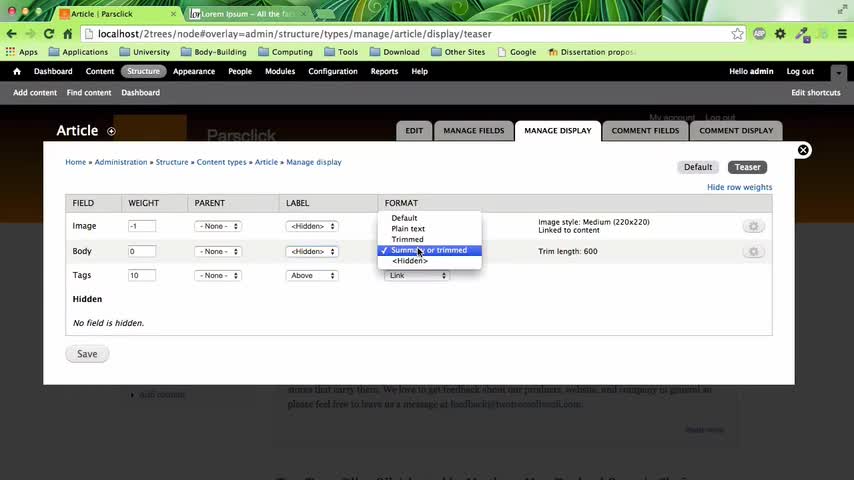
Task: Choose Trimmed in format list
Action: pyautogui.click(x=429, y=239)
